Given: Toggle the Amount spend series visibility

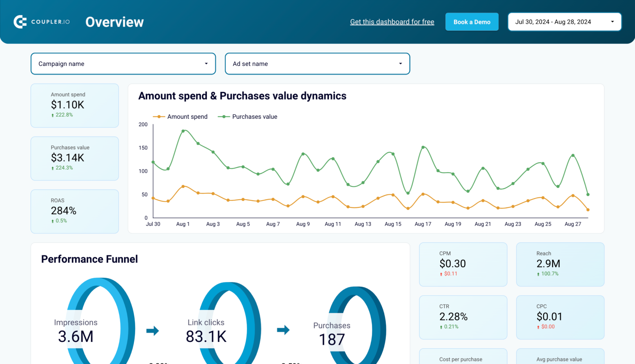Looking at the screenshot, I should click(x=187, y=117).
